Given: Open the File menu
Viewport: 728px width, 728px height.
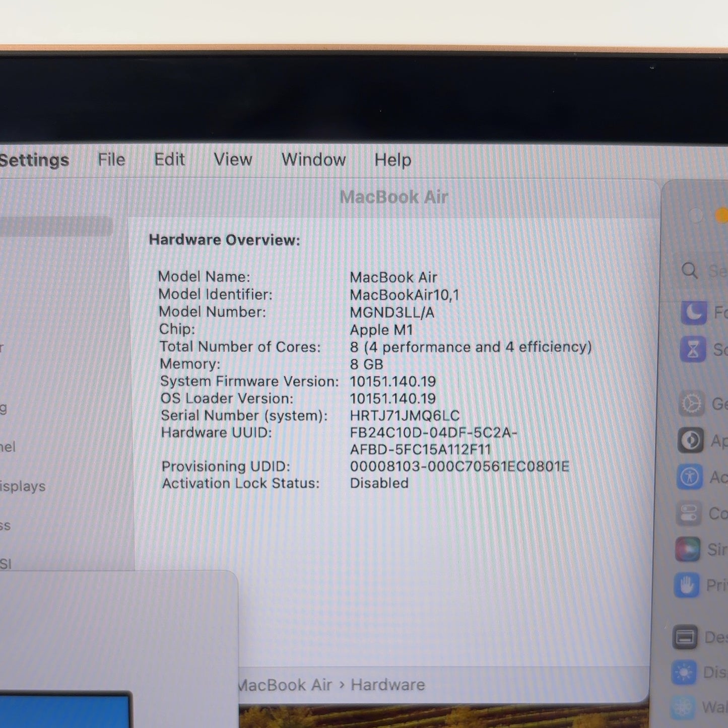Looking at the screenshot, I should pyautogui.click(x=111, y=160).
